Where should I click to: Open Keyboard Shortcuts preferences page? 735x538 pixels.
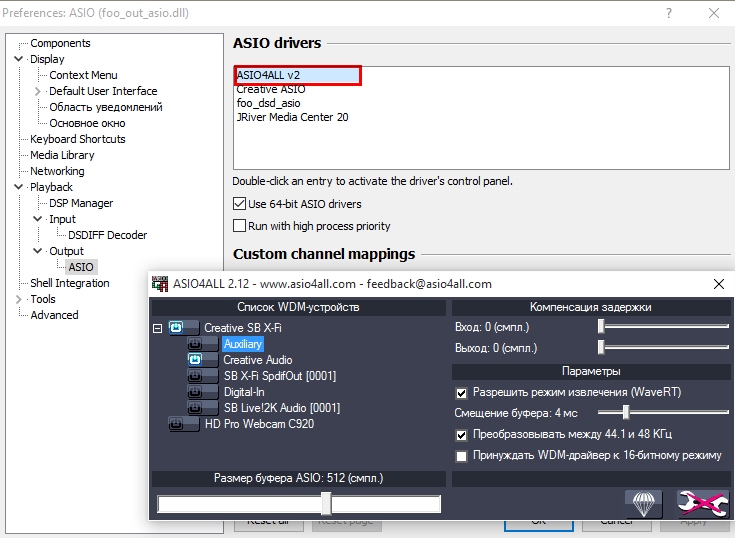[x=78, y=139]
